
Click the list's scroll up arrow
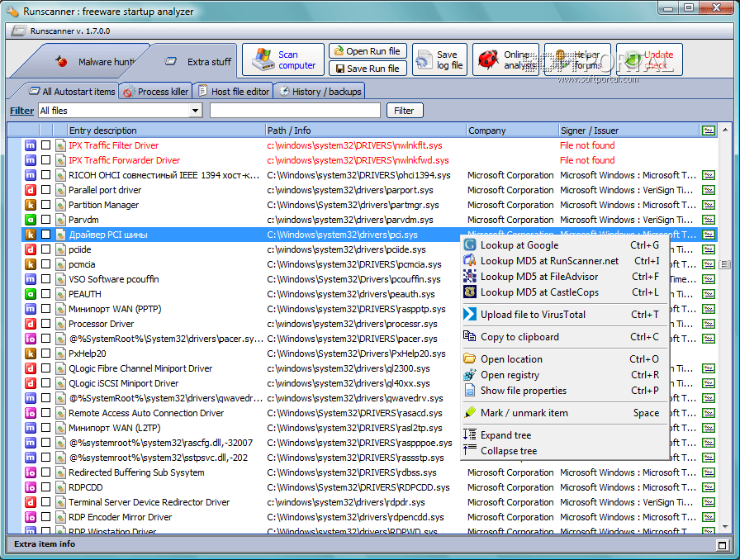click(x=725, y=130)
